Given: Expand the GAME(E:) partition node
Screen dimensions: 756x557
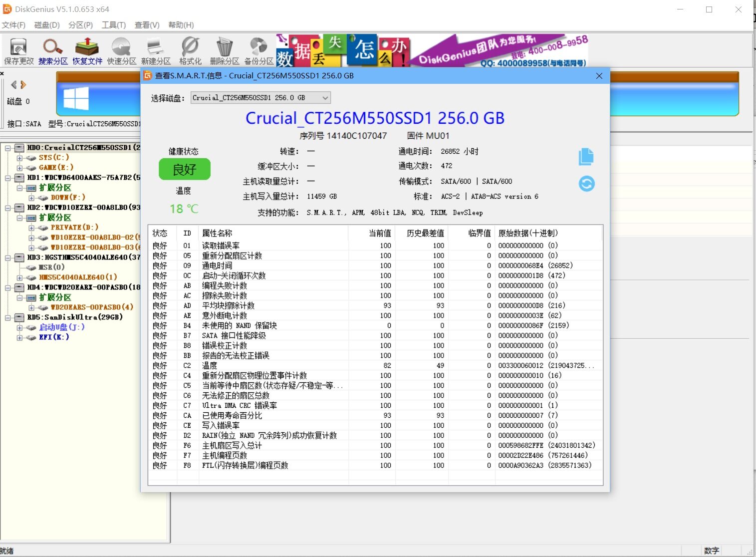Looking at the screenshot, I should [x=20, y=168].
